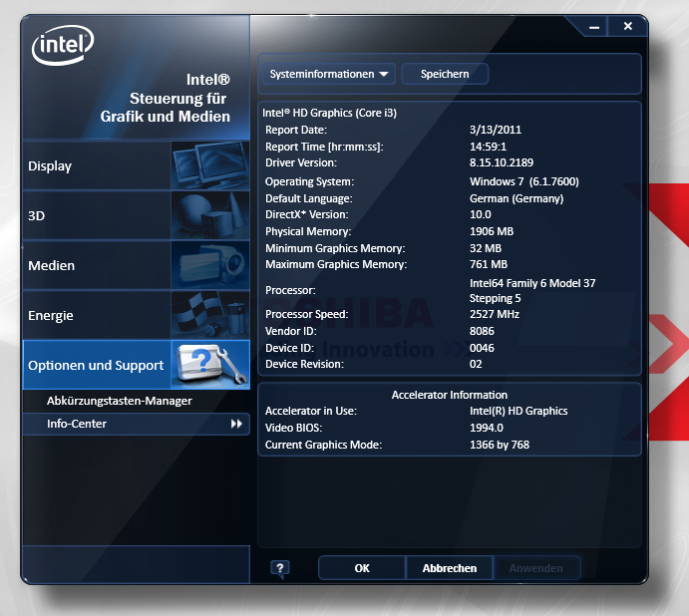
Task: Confirm with the OK button
Action: (x=362, y=568)
